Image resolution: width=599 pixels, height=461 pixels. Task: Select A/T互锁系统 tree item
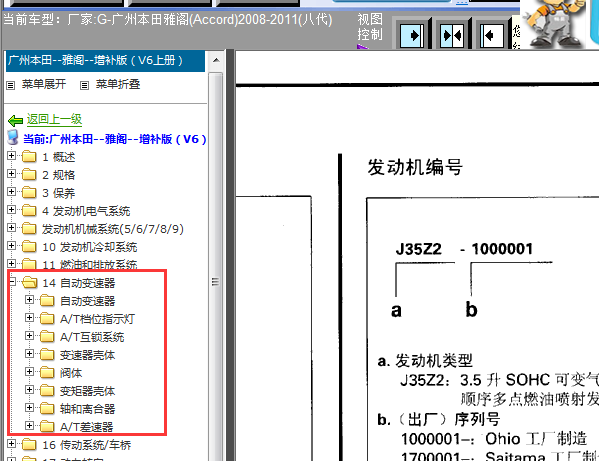(x=92, y=337)
